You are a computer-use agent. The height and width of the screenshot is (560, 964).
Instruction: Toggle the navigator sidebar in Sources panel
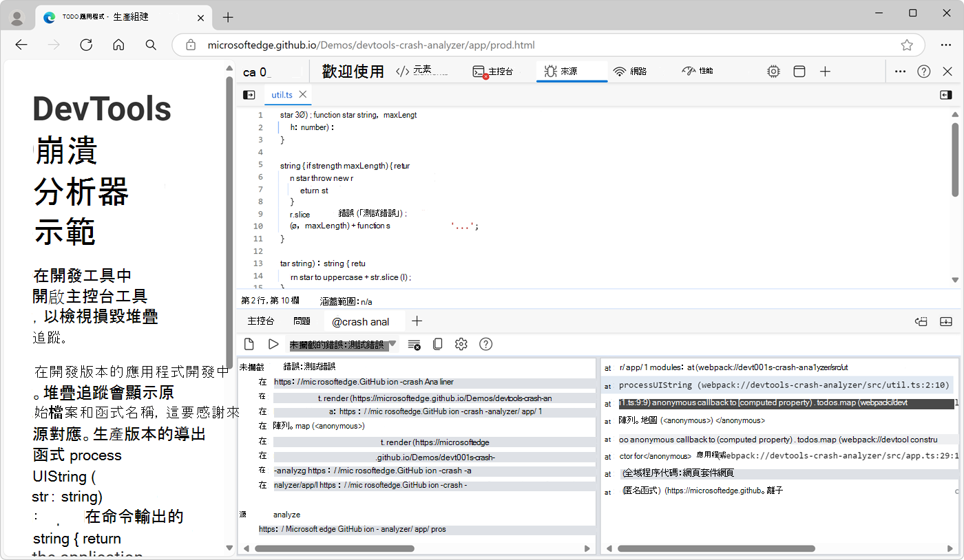(249, 94)
